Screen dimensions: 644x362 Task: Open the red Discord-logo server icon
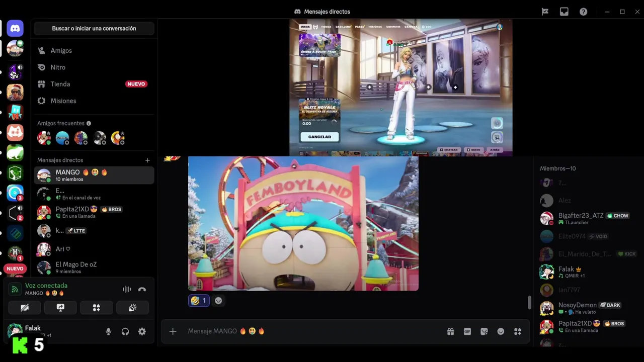pyautogui.click(x=15, y=132)
